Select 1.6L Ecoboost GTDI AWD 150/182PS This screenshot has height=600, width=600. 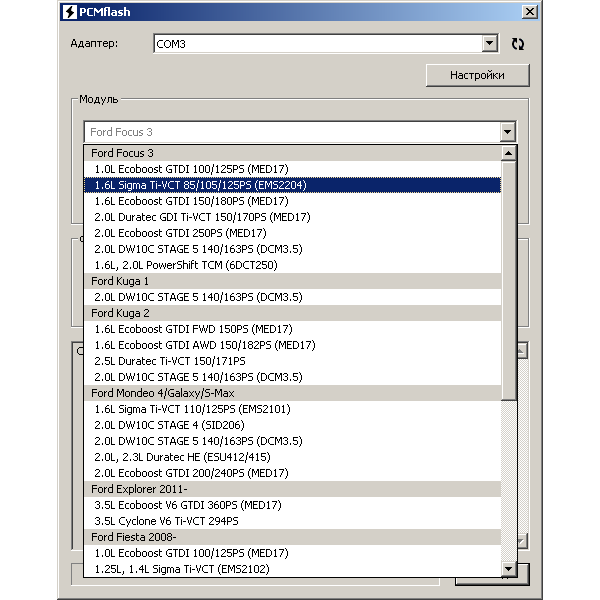point(292,345)
